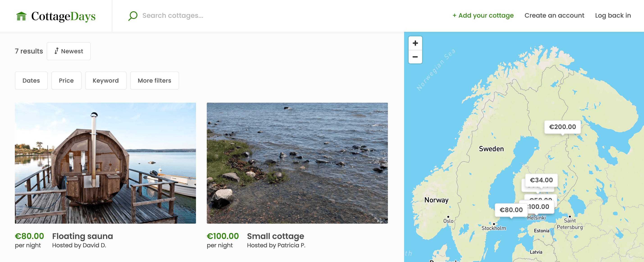
Task: Open the Small cottage listing title
Action: [275, 236]
